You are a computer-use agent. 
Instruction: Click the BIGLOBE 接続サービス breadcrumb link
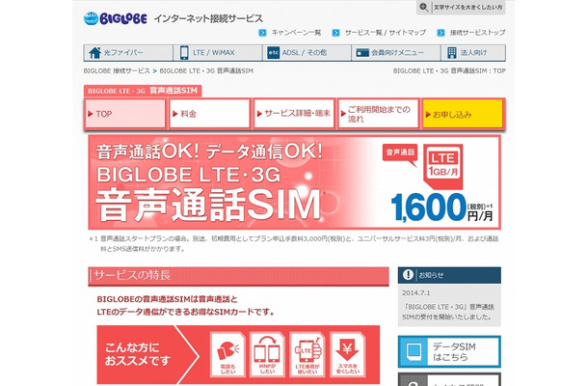117,70
